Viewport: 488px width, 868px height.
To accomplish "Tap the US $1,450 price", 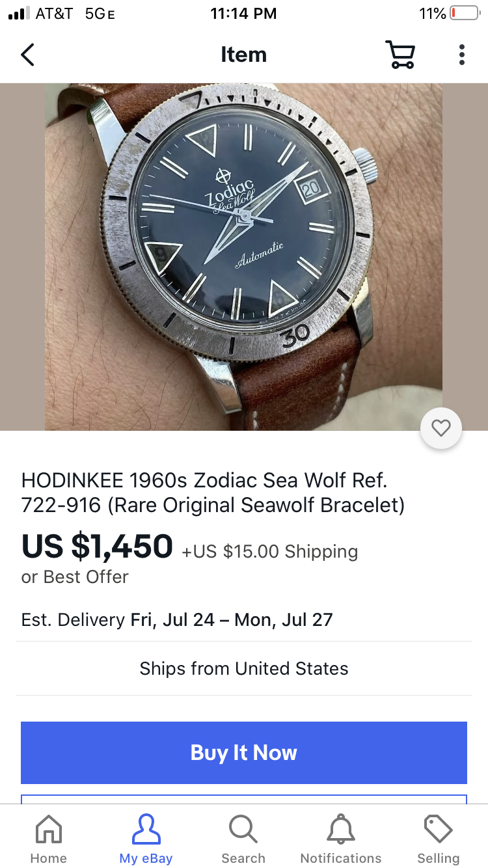I will point(97,546).
